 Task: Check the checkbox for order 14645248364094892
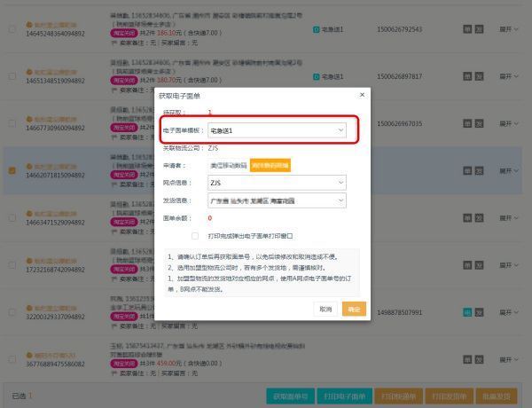pyautogui.click(x=12, y=29)
